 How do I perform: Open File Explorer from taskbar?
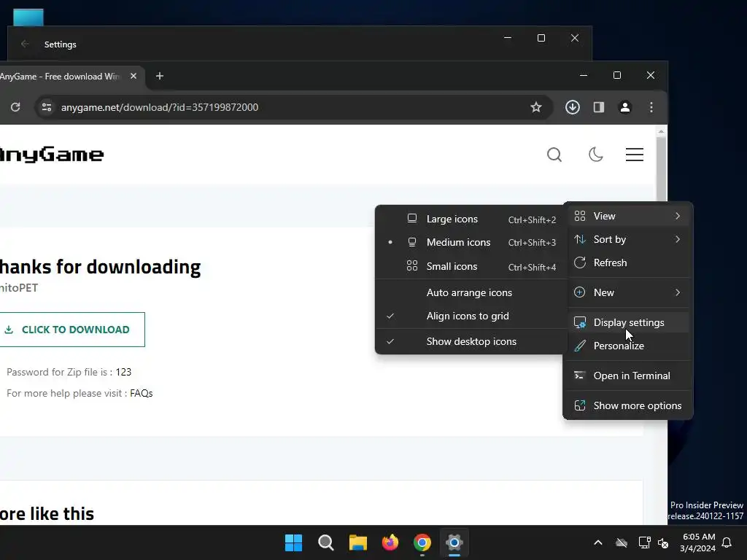coord(357,542)
